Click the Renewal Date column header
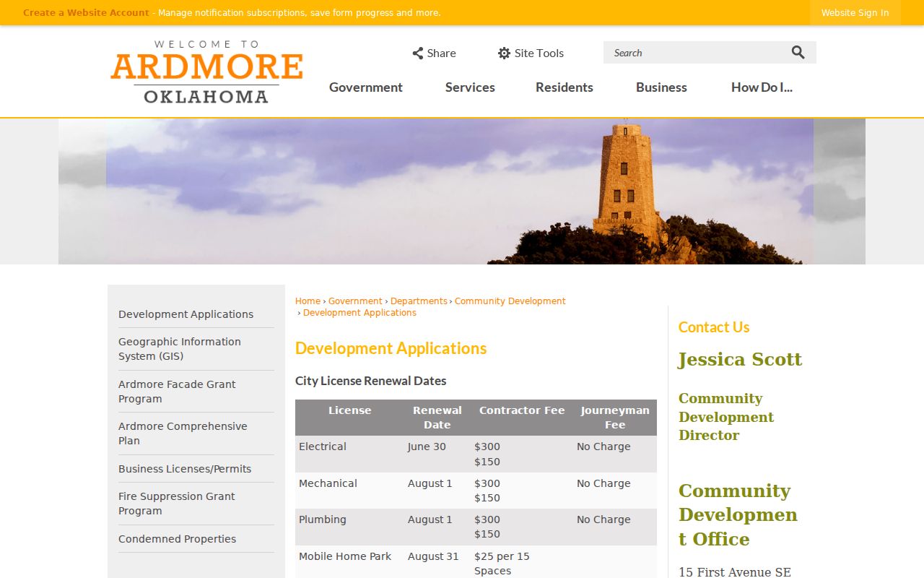The image size is (924, 578). [x=437, y=418]
